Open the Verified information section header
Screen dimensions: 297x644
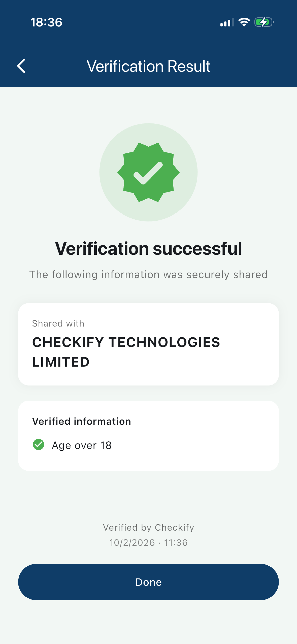coord(81,421)
